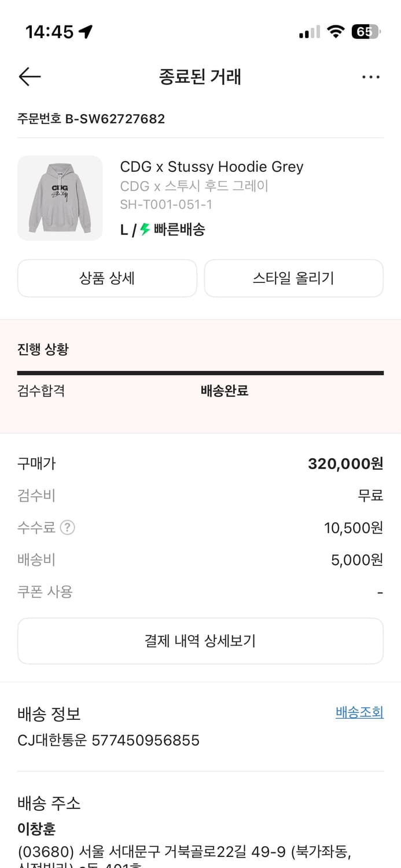This screenshot has width=401, height=868.
Task: Expand 결제 내역 상세보기 payment details
Action: [x=200, y=641]
